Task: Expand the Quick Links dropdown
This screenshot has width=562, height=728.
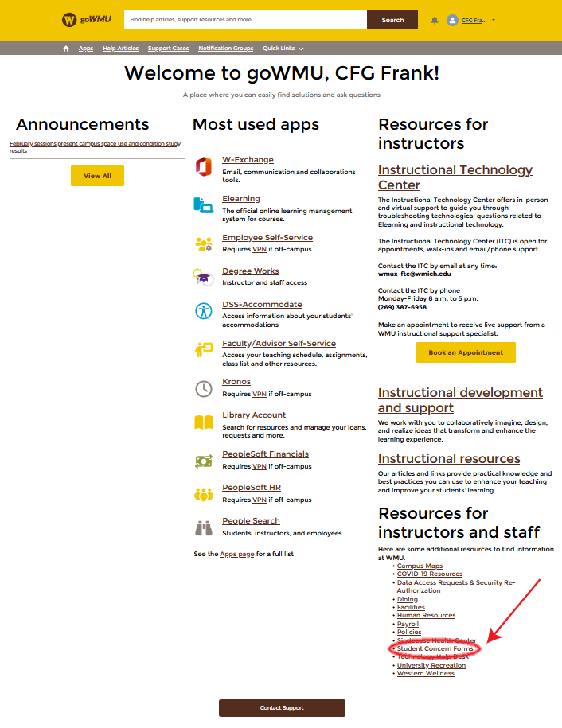Action: coord(283,49)
